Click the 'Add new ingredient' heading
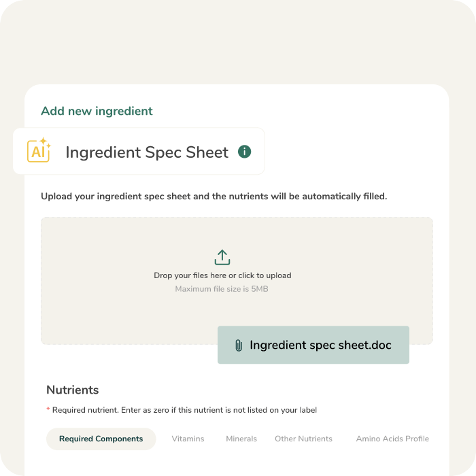Image resolution: width=476 pixels, height=476 pixels. (97, 111)
